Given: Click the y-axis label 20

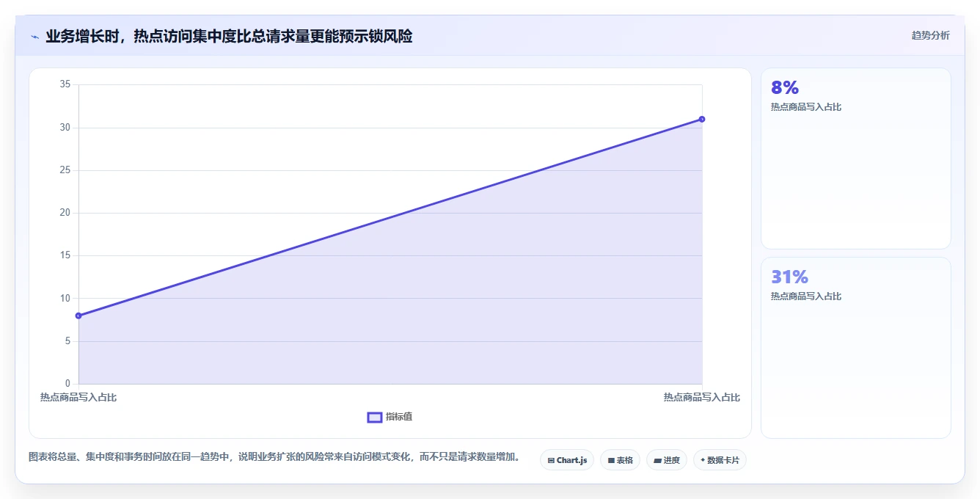Looking at the screenshot, I should pos(65,213).
